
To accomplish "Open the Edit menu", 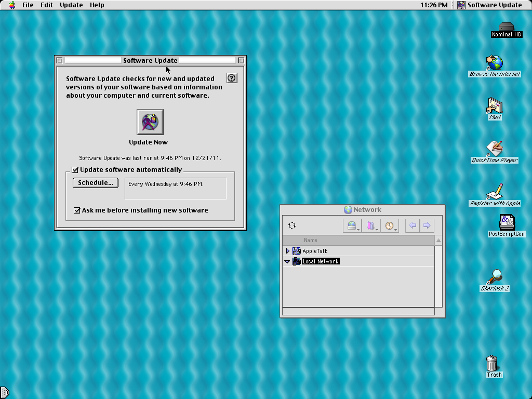I will click(47, 5).
